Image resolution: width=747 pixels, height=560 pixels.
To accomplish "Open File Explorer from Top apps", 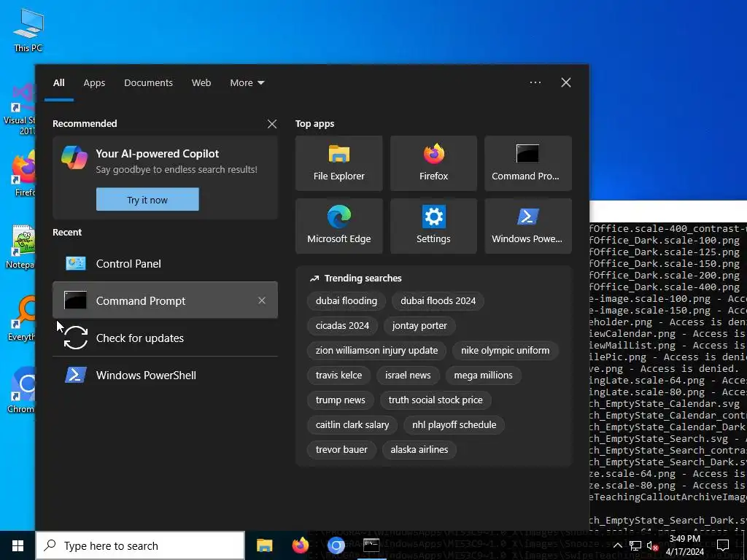I will click(x=338, y=163).
